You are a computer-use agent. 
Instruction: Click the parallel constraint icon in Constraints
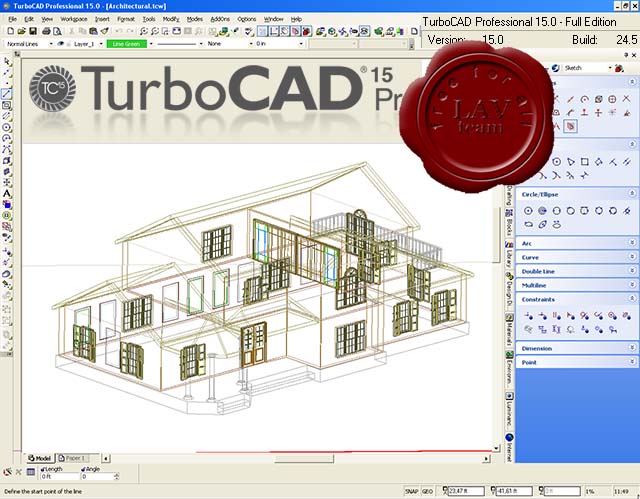click(557, 315)
